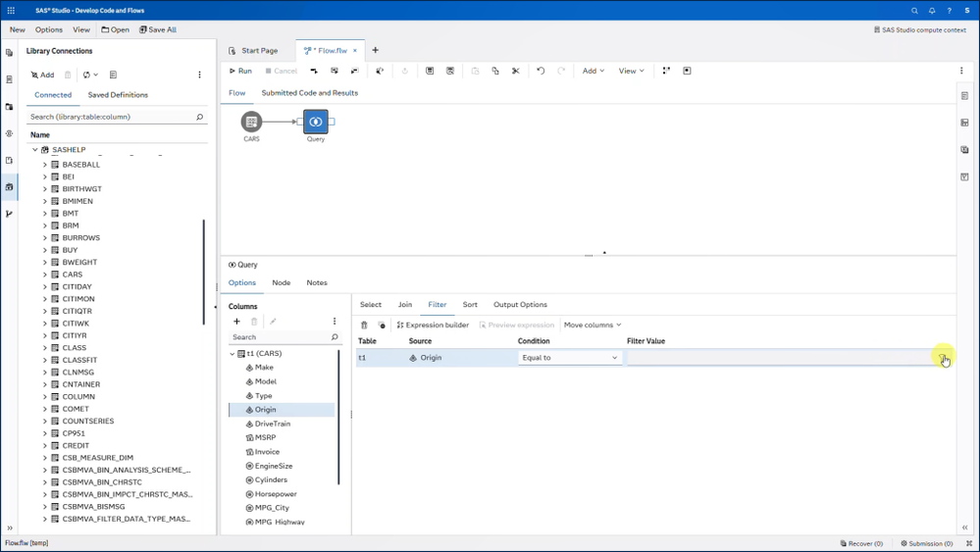Switch to the Select tab
980x552 pixels.
pos(371,305)
